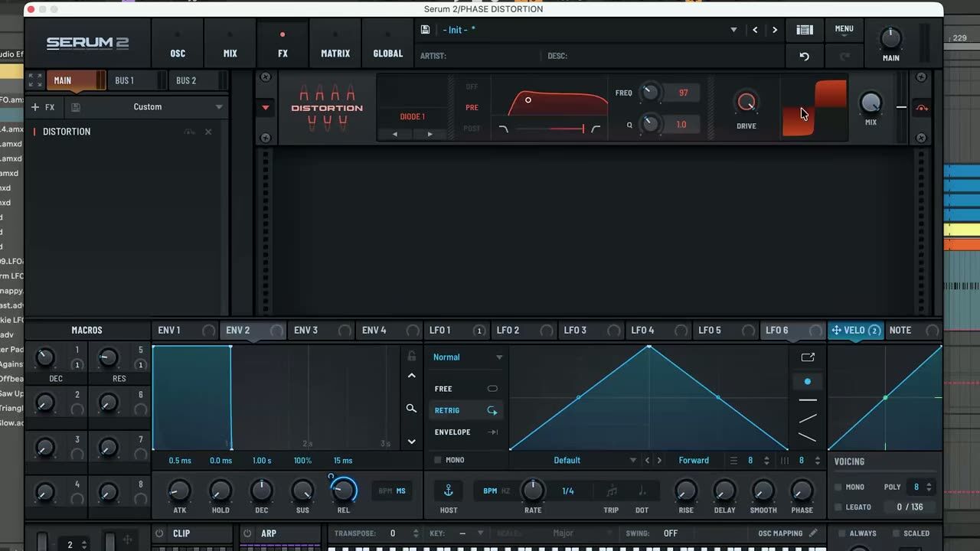Open the Normal LFO mode dropdown
The image size is (980, 551).
tap(467, 357)
